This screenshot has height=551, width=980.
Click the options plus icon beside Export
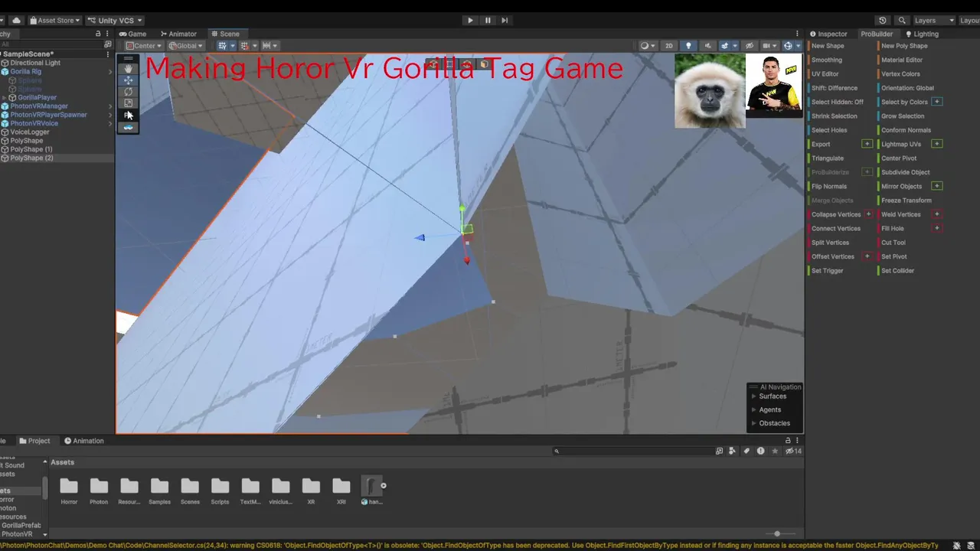coord(867,144)
